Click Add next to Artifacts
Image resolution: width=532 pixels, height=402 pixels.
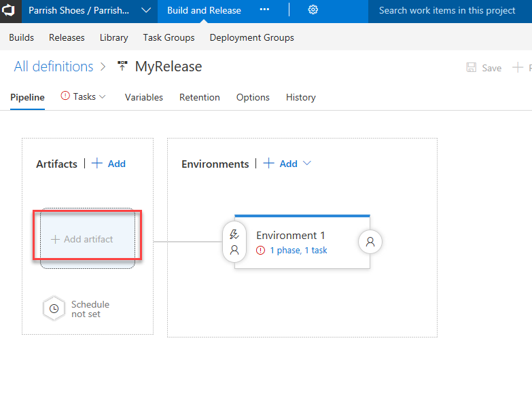tap(109, 164)
